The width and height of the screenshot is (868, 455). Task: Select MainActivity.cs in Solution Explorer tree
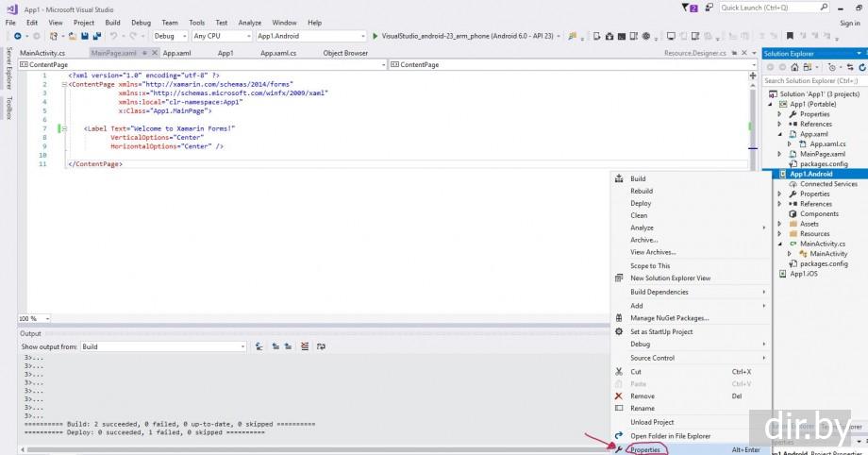click(822, 244)
